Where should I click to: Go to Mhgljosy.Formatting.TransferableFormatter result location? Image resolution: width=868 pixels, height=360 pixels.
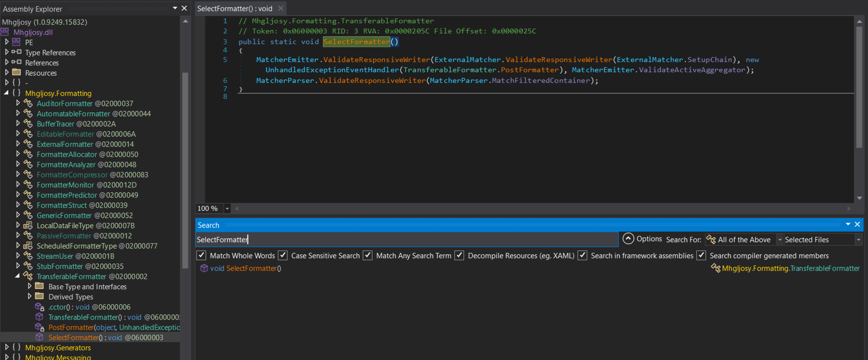(790, 268)
